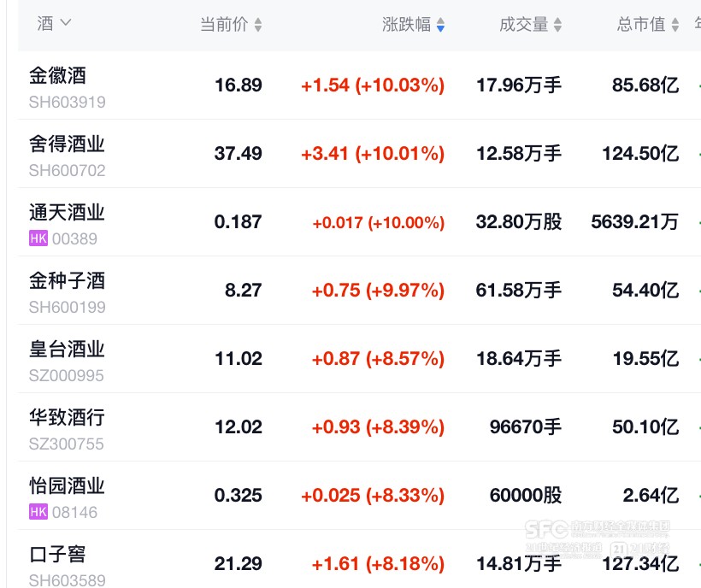Click volume 96670手

(526, 426)
